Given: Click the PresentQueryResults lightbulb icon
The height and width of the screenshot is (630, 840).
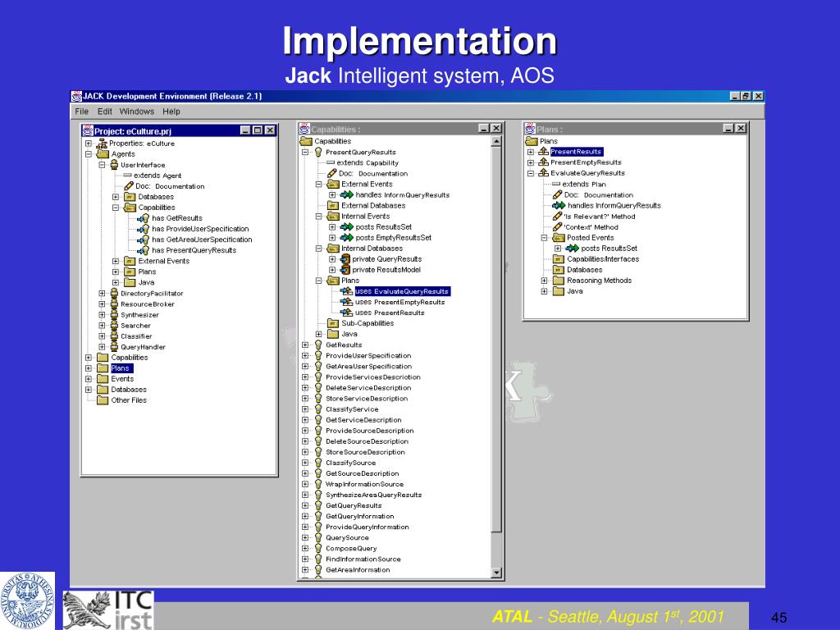Looking at the screenshot, I should 318,152.
